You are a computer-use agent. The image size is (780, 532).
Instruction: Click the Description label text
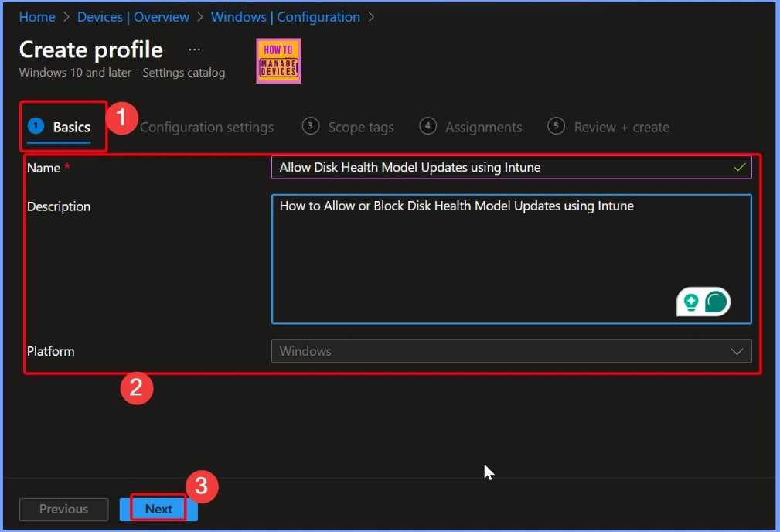(x=59, y=206)
